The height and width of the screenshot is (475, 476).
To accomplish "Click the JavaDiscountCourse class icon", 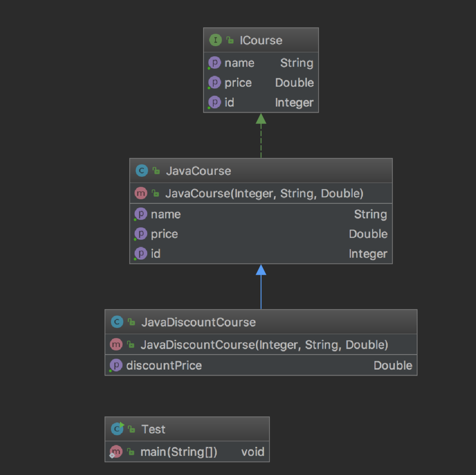I will (117, 323).
